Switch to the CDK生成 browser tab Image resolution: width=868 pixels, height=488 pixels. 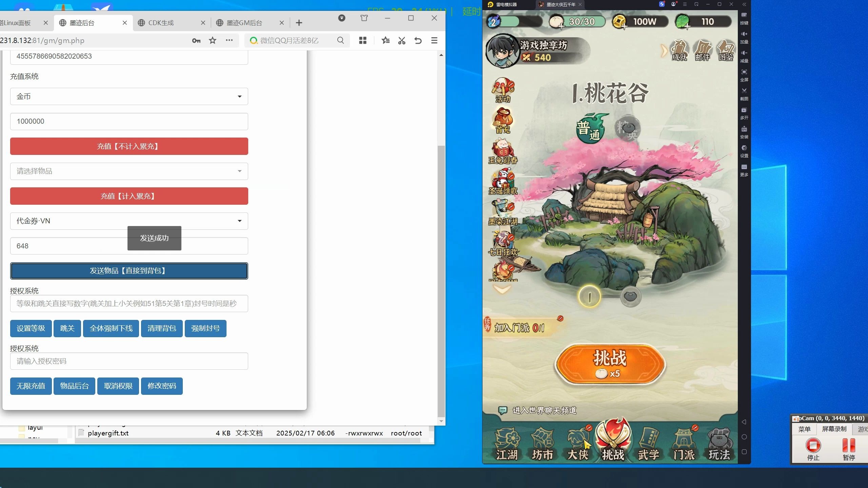coord(172,23)
